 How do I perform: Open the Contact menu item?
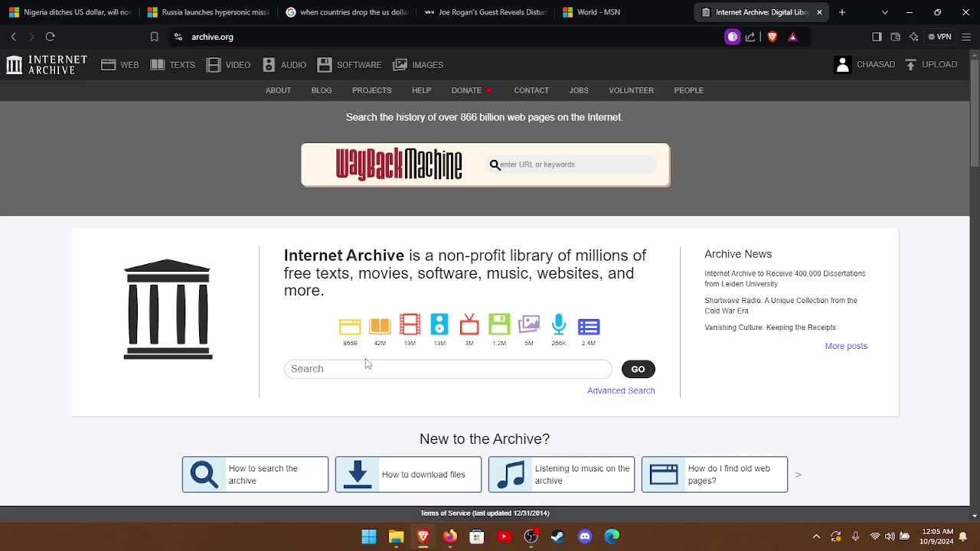531,90
